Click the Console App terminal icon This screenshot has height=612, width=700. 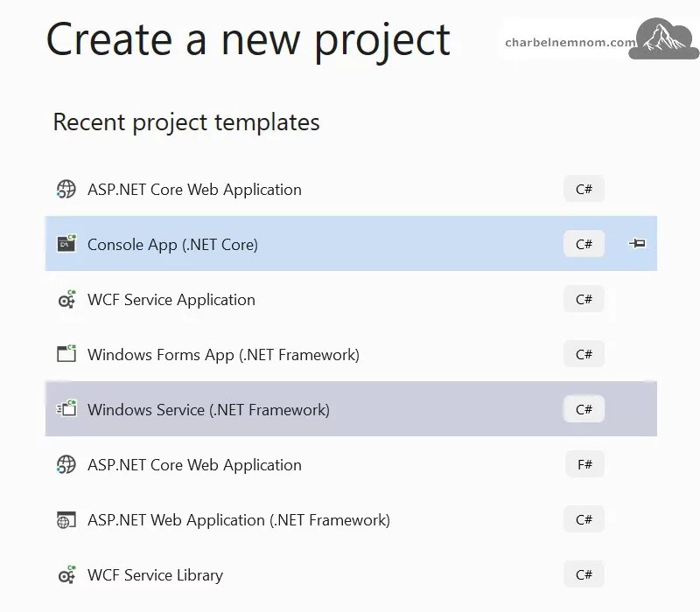point(66,244)
